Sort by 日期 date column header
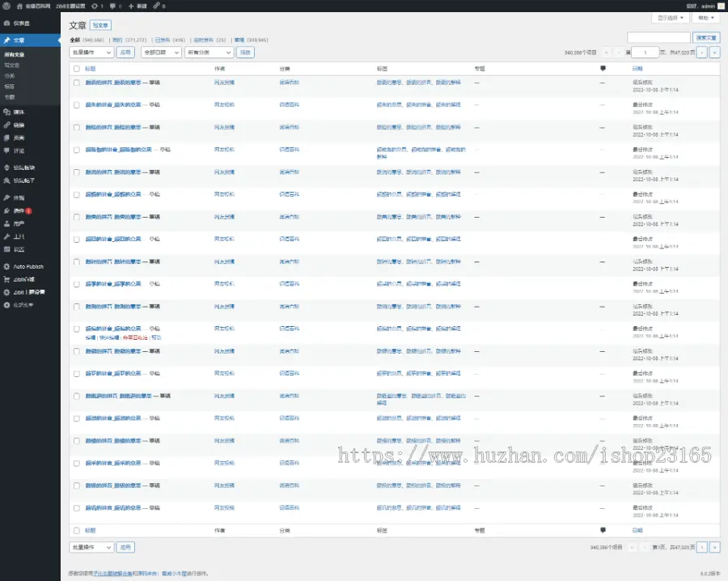The height and width of the screenshot is (581, 728). point(637,69)
